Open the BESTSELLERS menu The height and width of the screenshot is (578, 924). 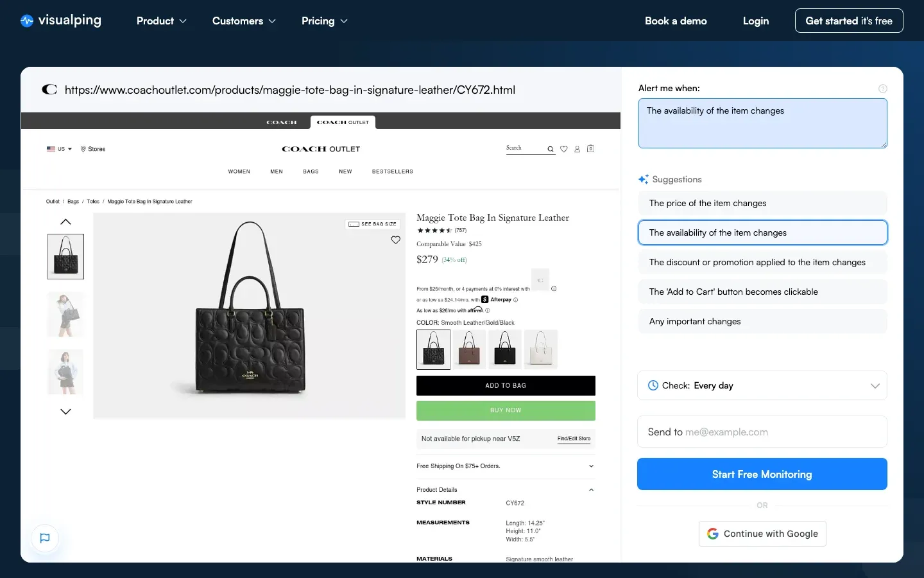(393, 171)
